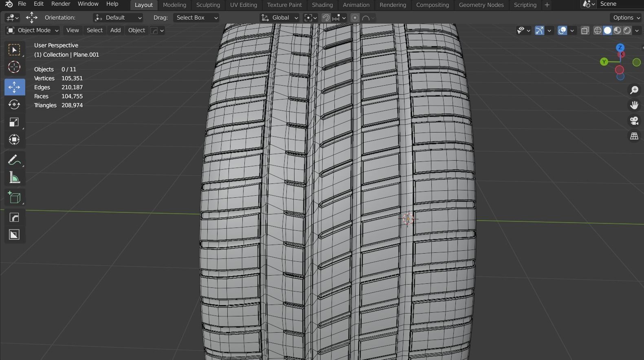
Task: Click the scene browse icon
Action: [x=589, y=4]
